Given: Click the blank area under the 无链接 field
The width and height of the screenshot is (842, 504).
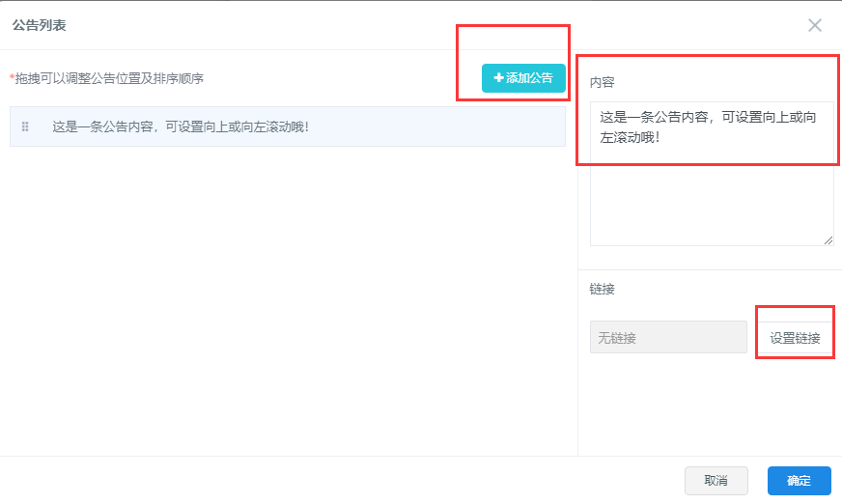Looking at the screenshot, I should click(x=668, y=406).
